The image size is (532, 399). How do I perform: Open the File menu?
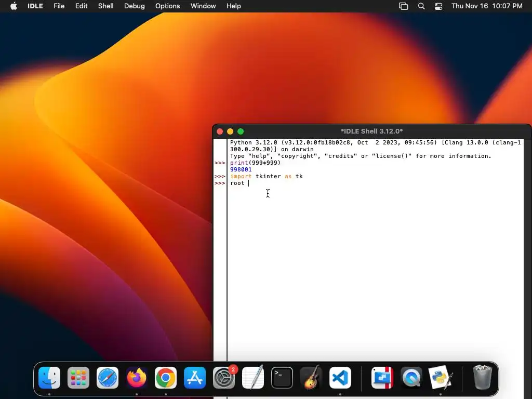pos(59,6)
